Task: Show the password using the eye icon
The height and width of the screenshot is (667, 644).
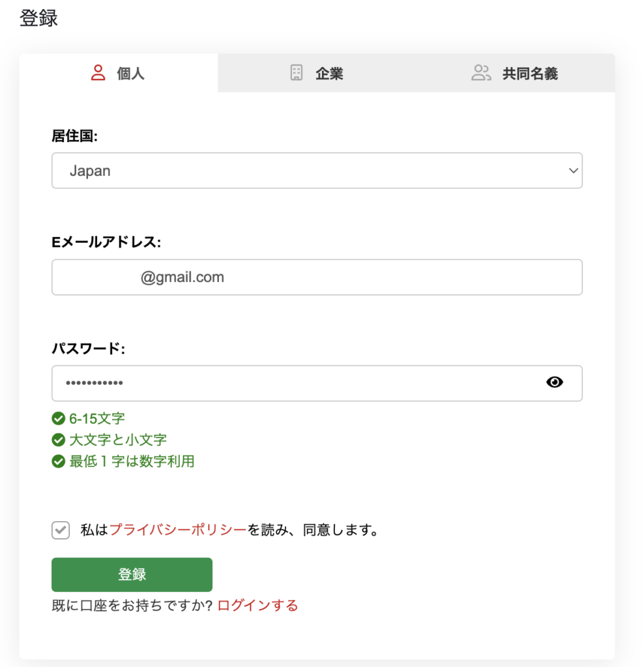Action: (554, 382)
